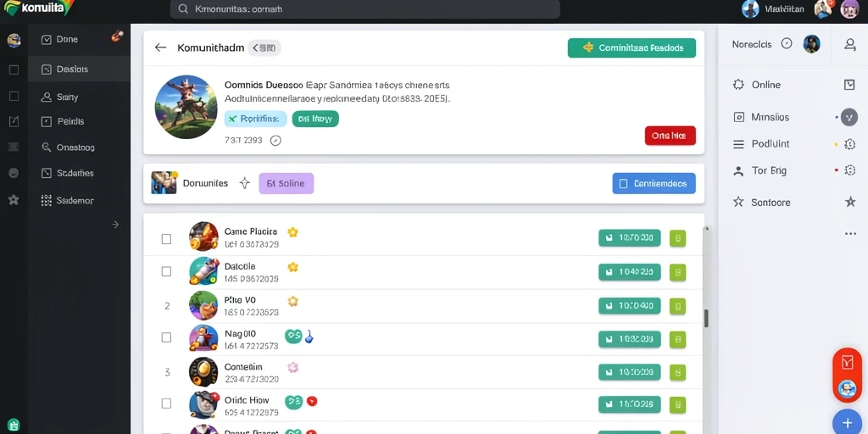Click the community profile picture
The width and height of the screenshot is (868, 434).
pyautogui.click(x=186, y=107)
